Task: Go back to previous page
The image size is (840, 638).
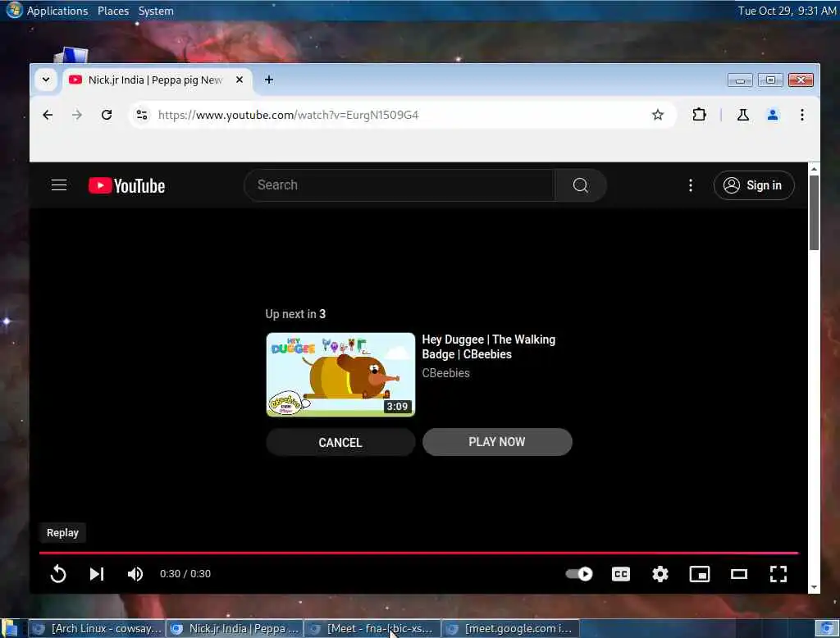Action: [x=48, y=115]
